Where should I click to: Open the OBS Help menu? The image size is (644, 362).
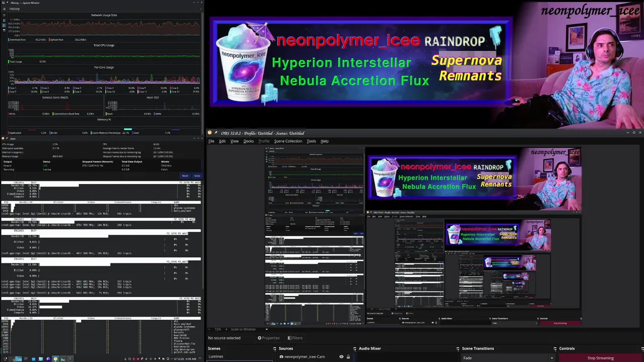pos(325,141)
